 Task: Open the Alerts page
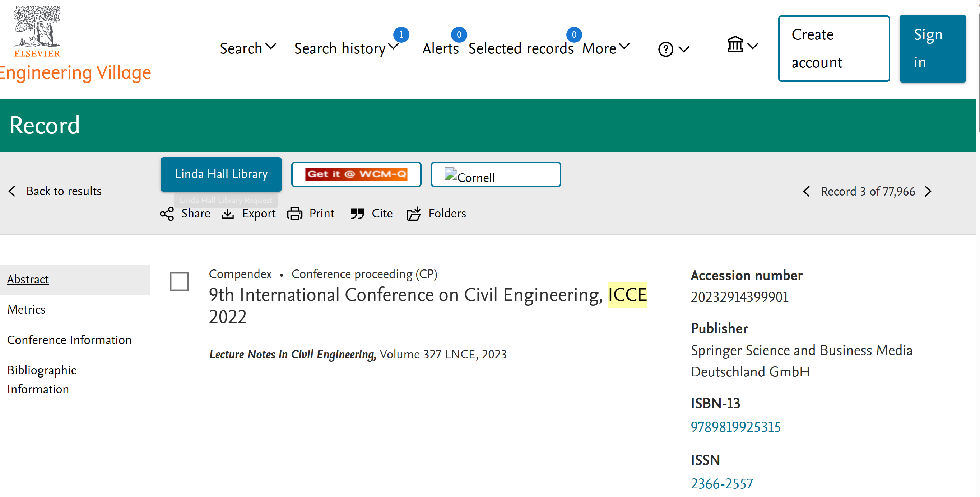pos(441,49)
